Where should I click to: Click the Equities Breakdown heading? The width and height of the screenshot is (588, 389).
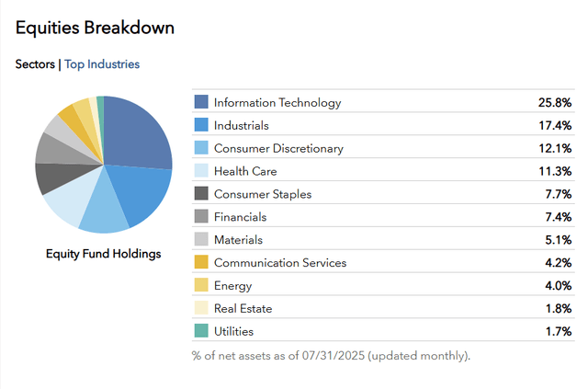(95, 28)
